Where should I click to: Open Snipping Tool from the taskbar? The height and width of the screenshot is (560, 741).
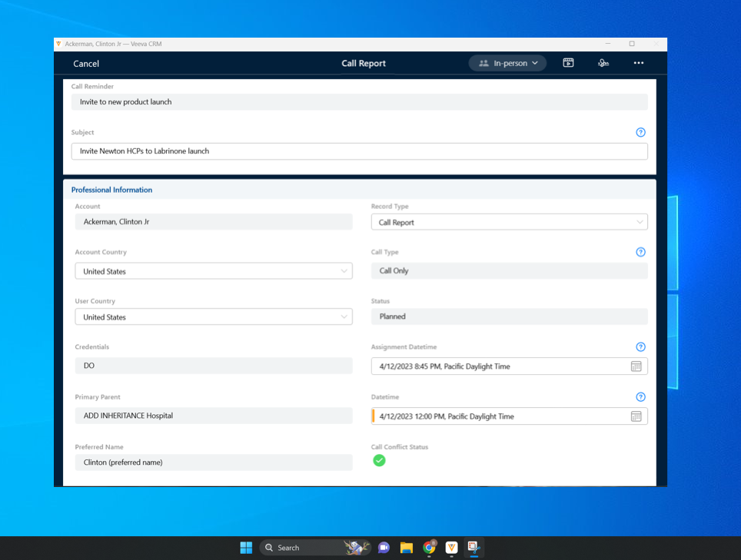point(474,547)
